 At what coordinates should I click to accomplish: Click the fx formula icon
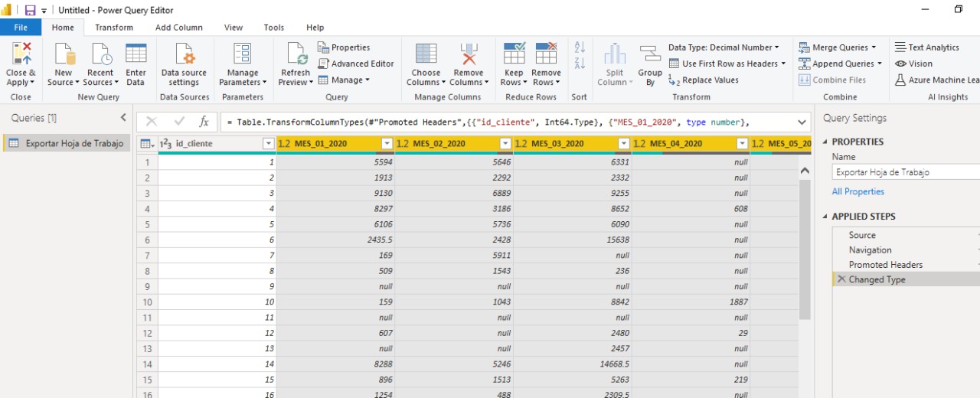pyautogui.click(x=204, y=122)
